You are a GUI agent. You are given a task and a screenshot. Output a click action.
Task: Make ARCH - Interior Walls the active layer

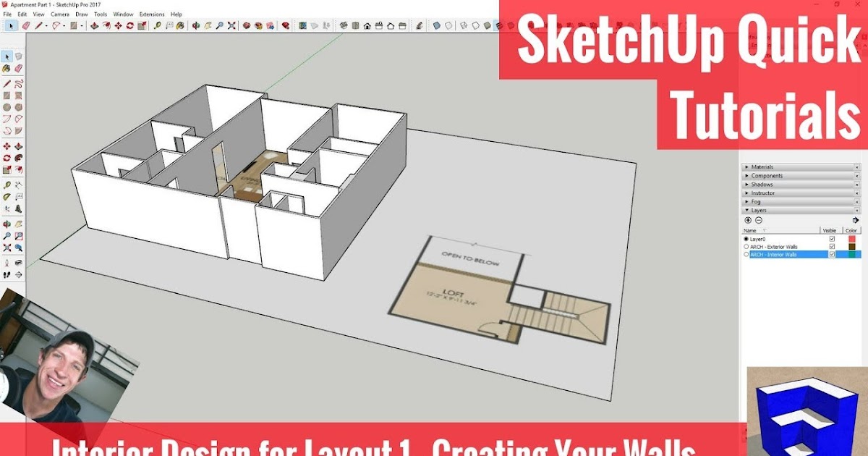click(x=746, y=255)
